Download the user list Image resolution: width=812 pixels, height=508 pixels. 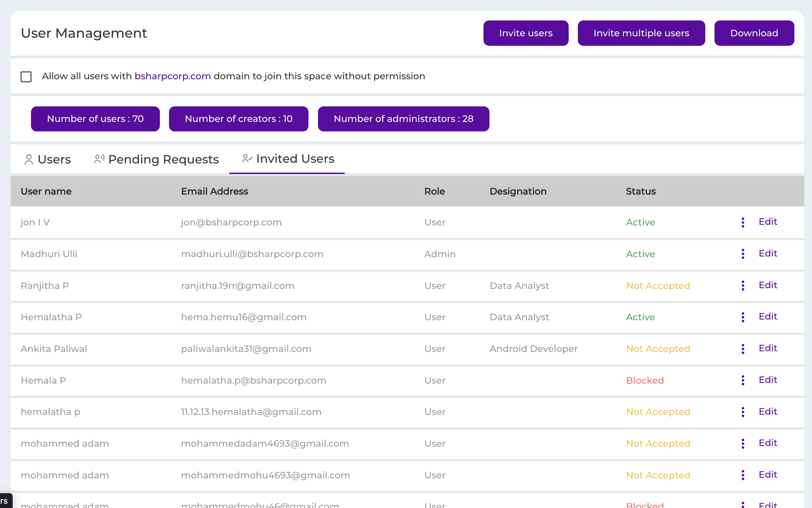(754, 33)
